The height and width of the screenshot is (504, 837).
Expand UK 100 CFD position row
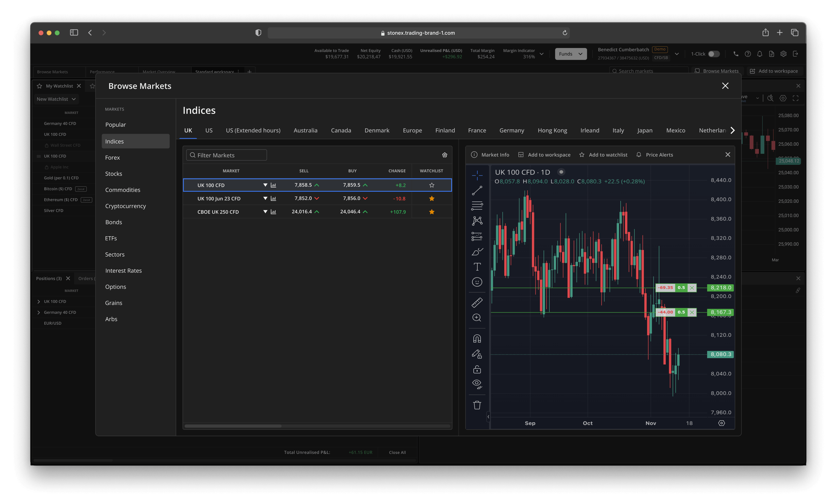[39, 302]
